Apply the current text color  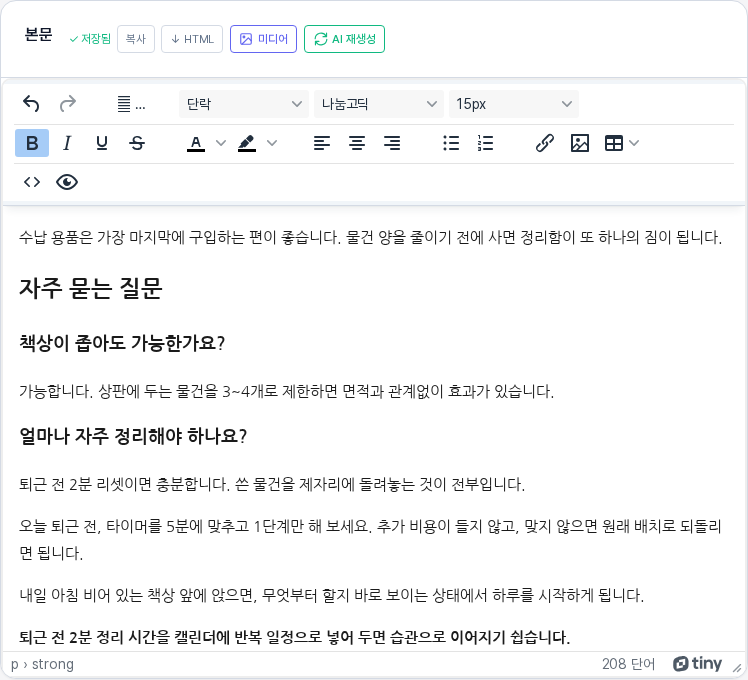[x=196, y=143]
